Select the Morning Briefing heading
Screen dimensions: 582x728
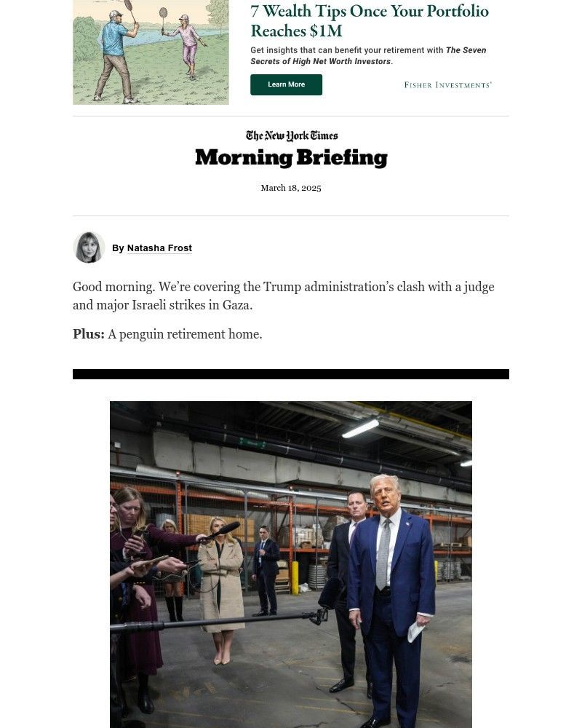[291, 158]
